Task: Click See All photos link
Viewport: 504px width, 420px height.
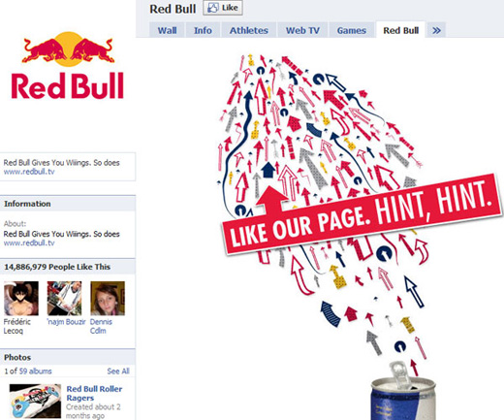Action: click(x=118, y=372)
